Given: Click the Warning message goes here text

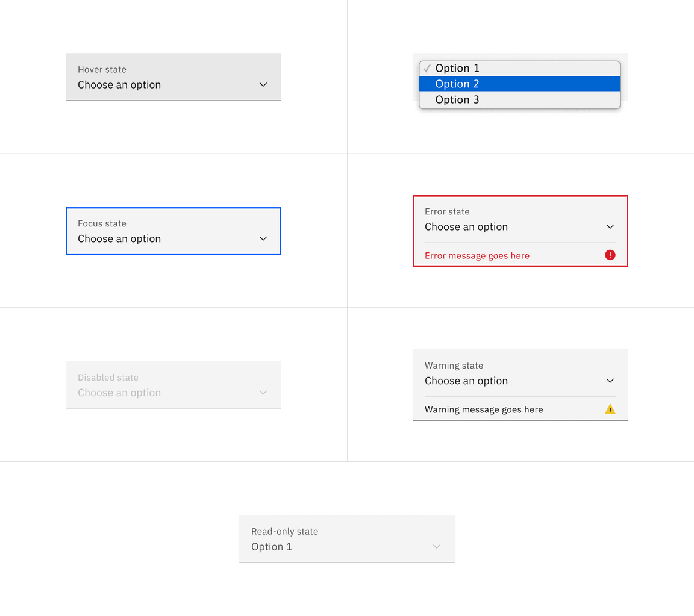Looking at the screenshot, I should 484,410.
